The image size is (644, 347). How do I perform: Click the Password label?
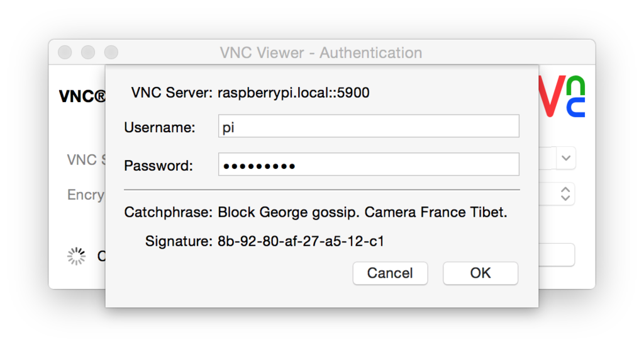pyautogui.click(x=158, y=166)
